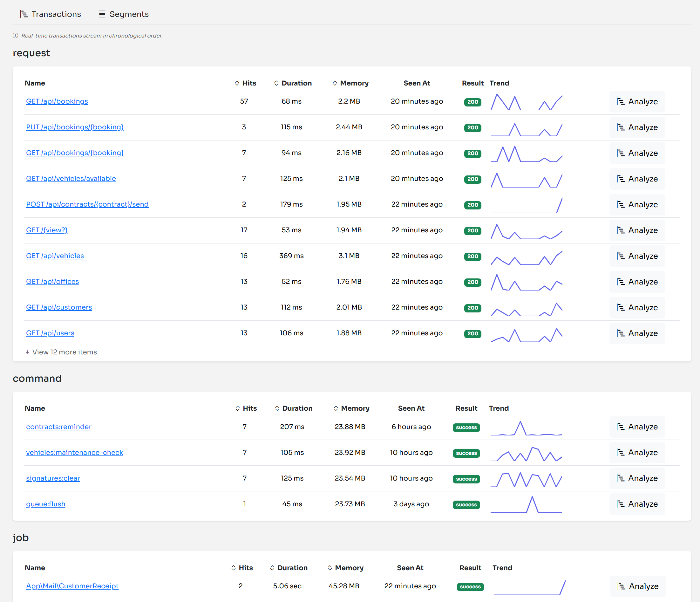Expand 'View 12 more items' in request table
The image size is (700, 602).
[61, 352]
